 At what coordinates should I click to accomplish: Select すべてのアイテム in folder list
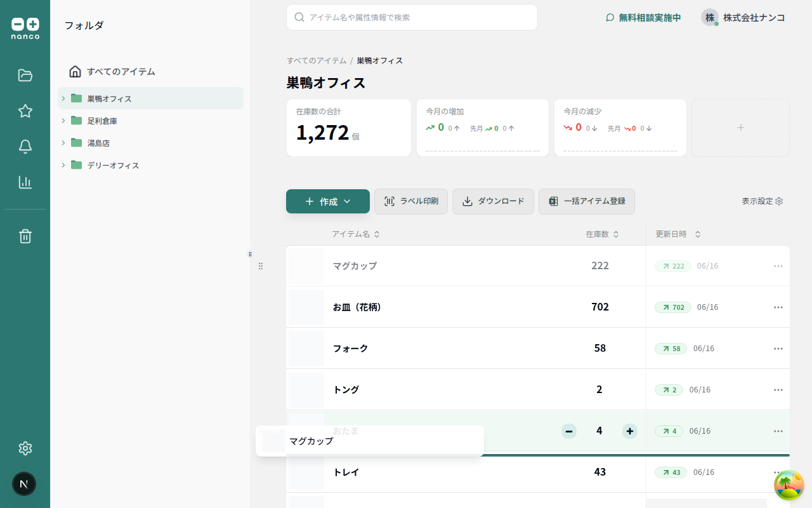coord(121,72)
